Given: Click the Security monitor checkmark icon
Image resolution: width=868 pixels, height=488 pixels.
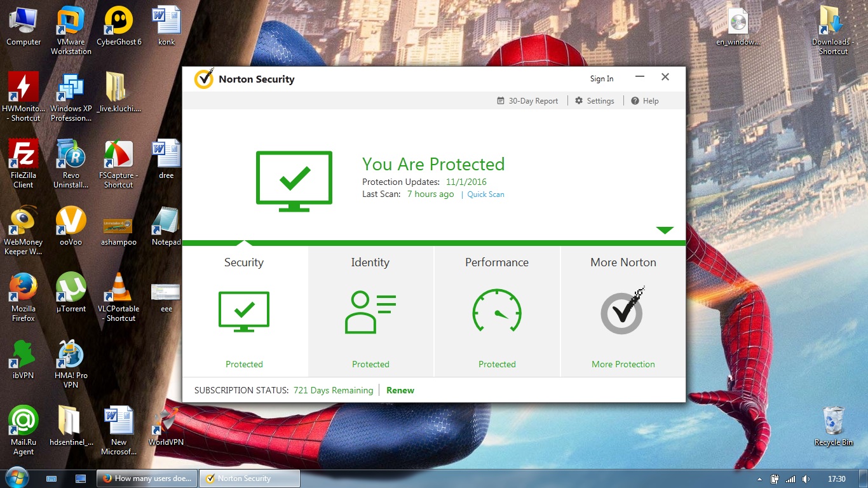Looking at the screenshot, I should tap(244, 311).
